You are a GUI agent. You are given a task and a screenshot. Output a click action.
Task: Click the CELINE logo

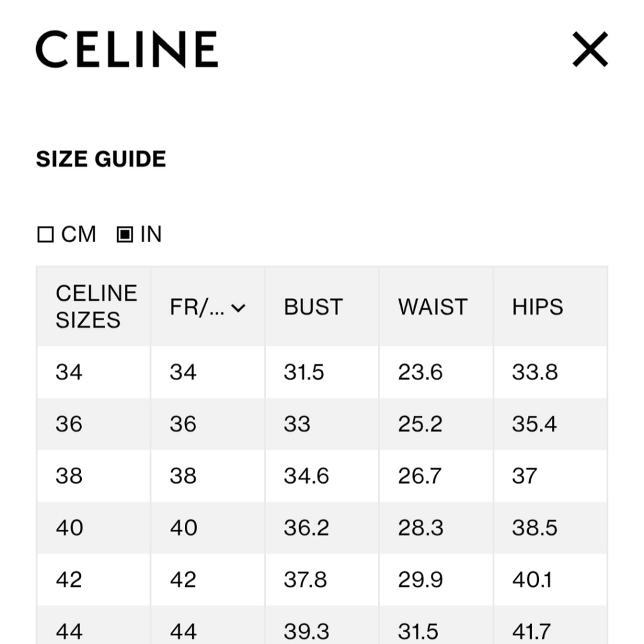click(127, 50)
